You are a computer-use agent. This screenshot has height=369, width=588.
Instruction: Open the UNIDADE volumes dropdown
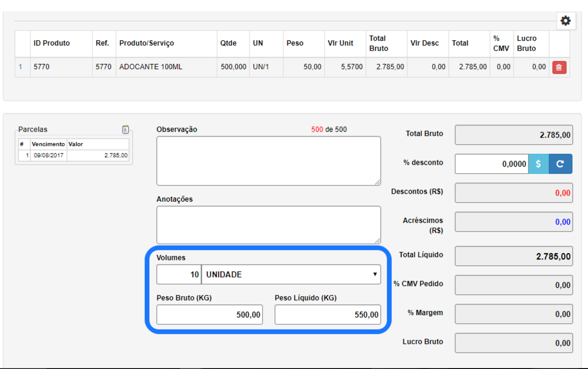point(291,274)
